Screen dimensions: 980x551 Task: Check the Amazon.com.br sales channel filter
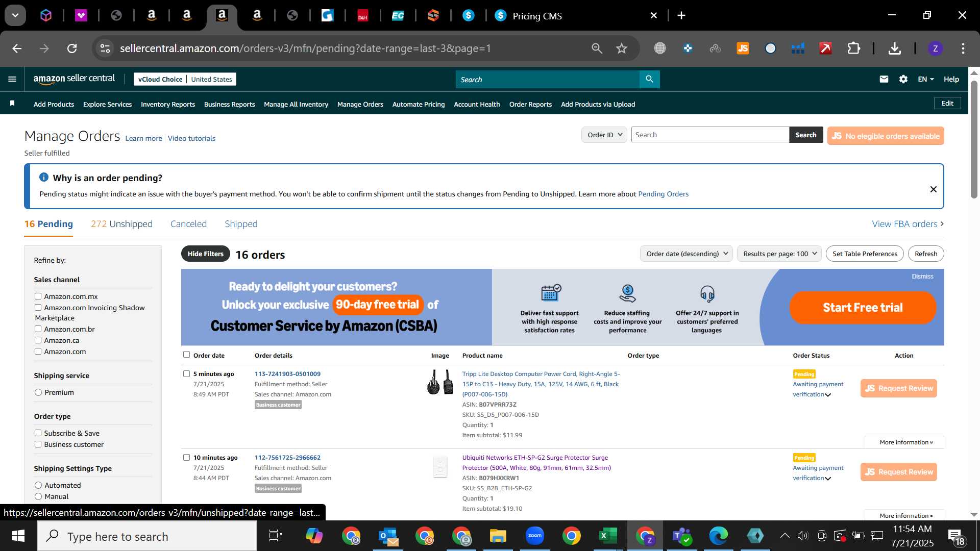pos(38,329)
